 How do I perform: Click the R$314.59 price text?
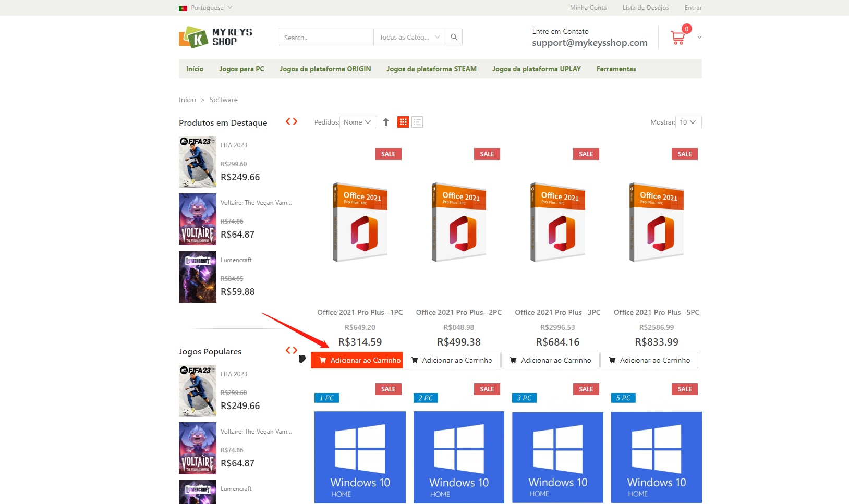pyautogui.click(x=360, y=342)
